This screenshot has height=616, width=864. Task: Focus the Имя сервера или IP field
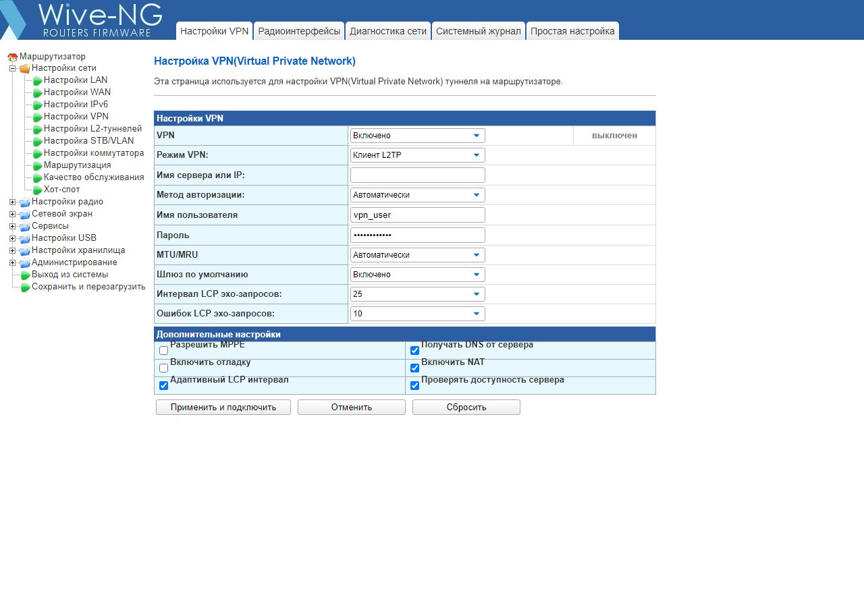(418, 175)
